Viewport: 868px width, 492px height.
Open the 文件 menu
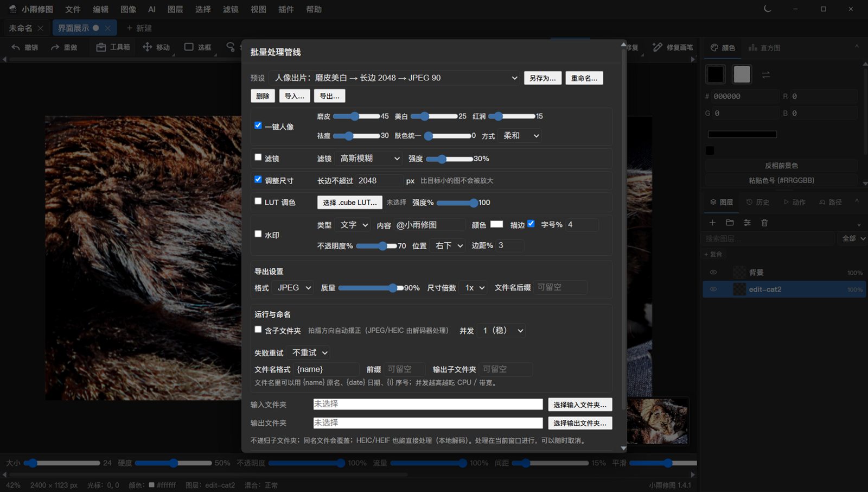[x=73, y=9]
